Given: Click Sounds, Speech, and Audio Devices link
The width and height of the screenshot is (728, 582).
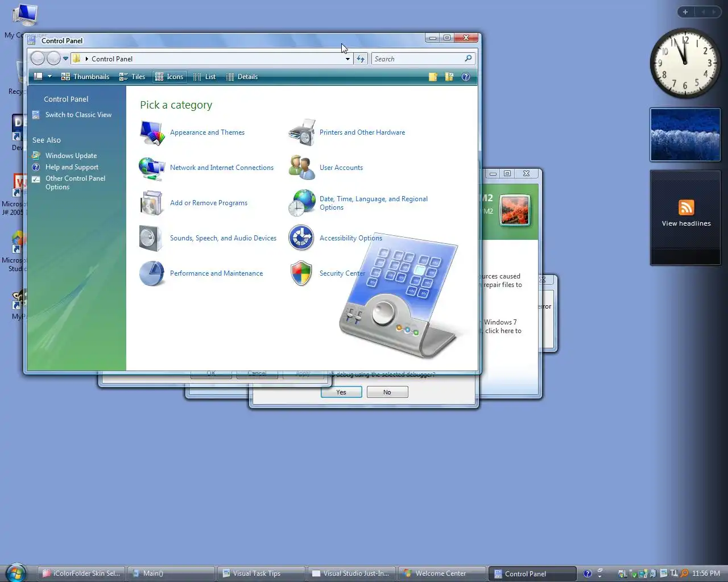Looking at the screenshot, I should click(223, 238).
